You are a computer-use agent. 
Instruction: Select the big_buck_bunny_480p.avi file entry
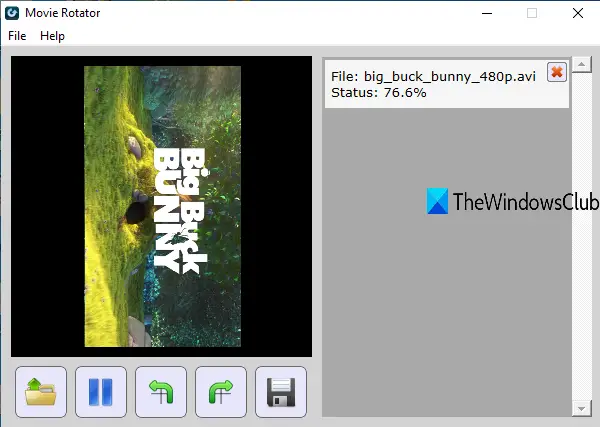click(447, 84)
